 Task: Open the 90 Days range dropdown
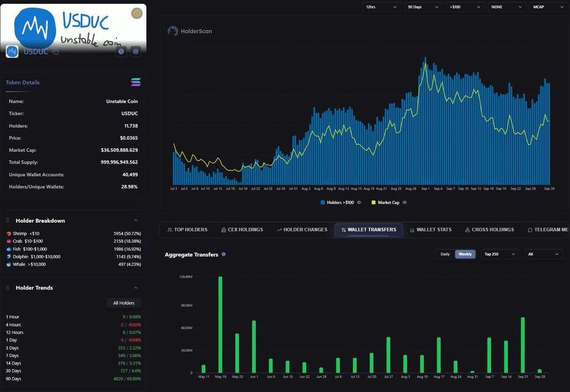coord(424,7)
